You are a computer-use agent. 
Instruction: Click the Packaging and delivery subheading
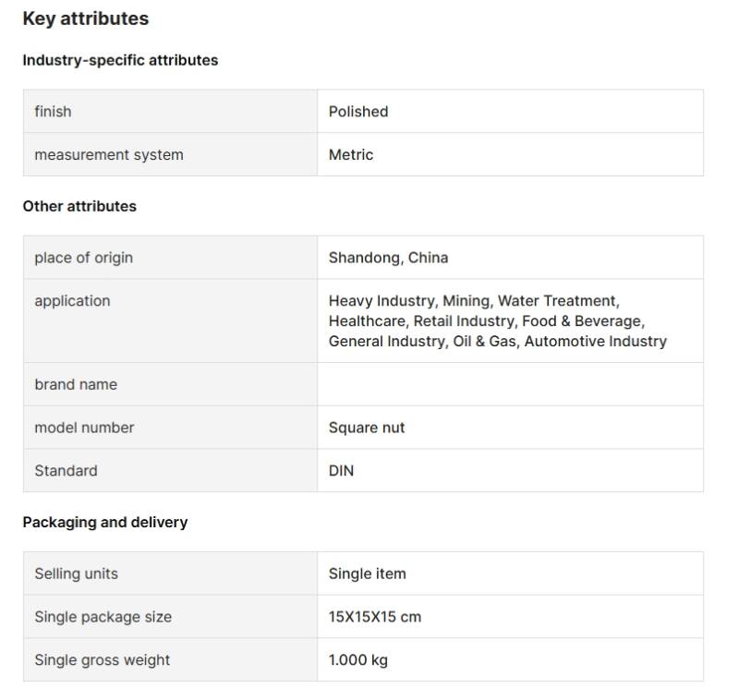[x=104, y=522]
